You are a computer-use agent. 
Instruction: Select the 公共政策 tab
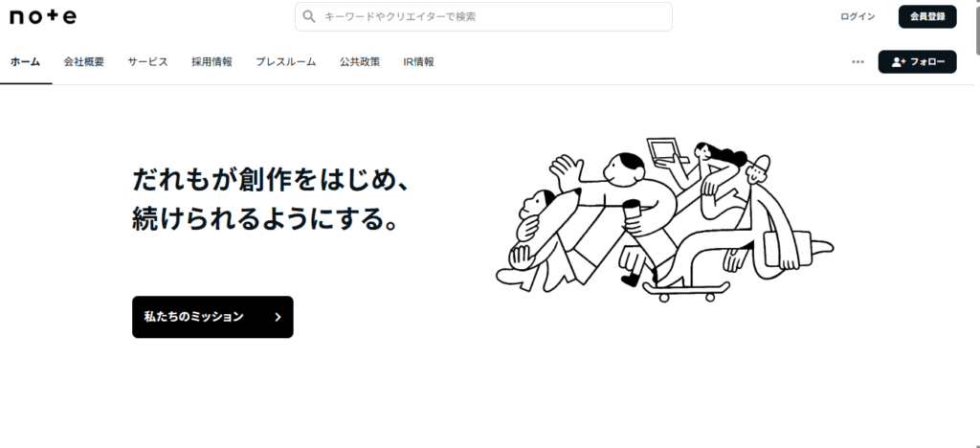pyautogui.click(x=360, y=62)
